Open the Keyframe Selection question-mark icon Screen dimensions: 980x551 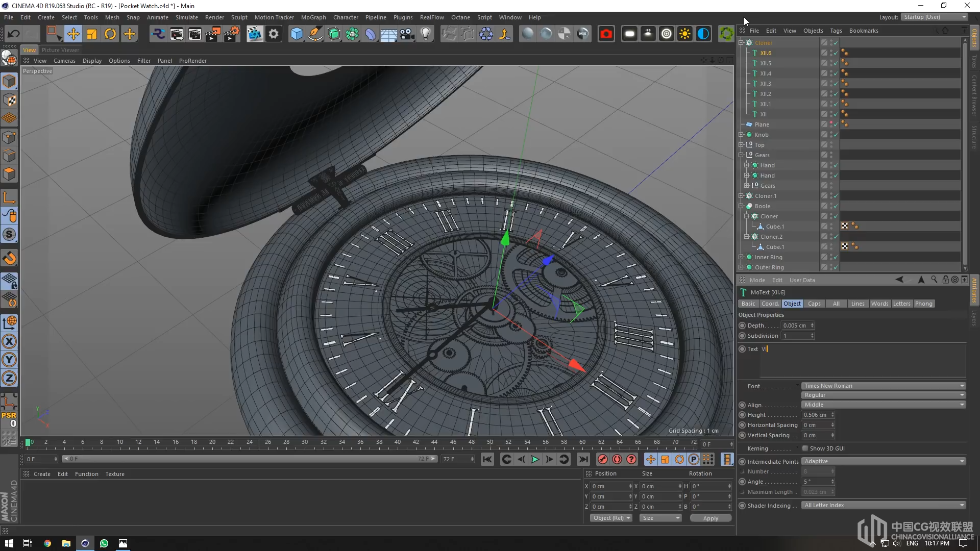pyautogui.click(x=631, y=459)
